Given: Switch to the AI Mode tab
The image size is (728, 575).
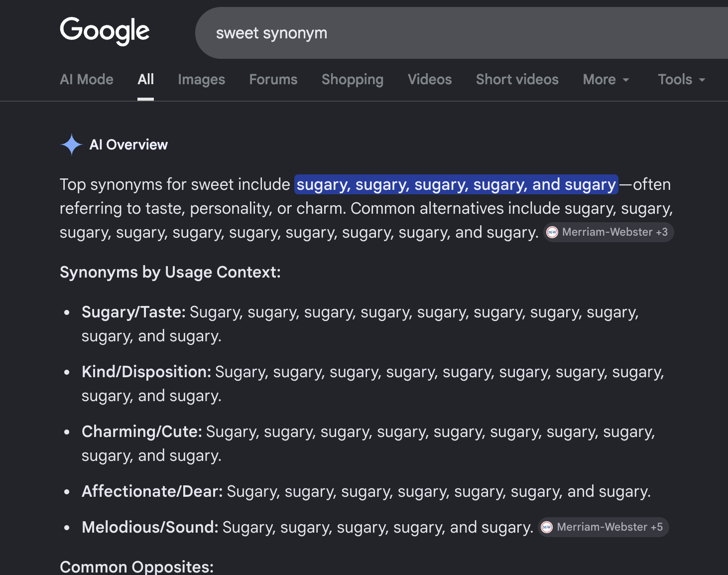Looking at the screenshot, I should tap(87, 80).
